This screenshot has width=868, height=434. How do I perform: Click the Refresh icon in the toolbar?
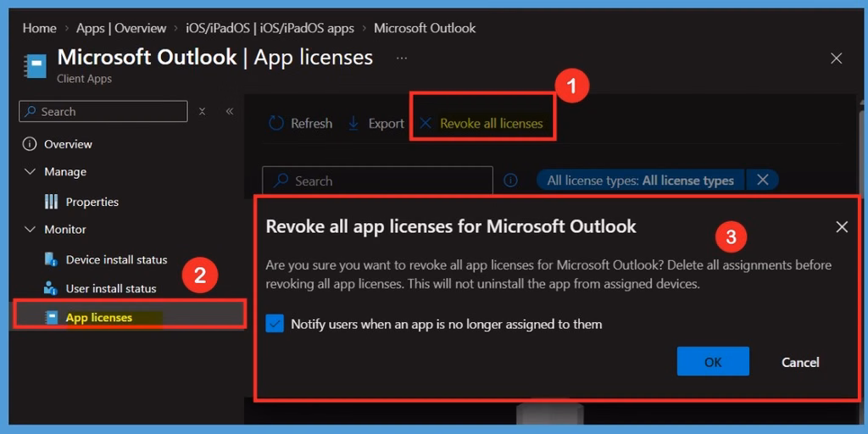(x=275, y=123)
